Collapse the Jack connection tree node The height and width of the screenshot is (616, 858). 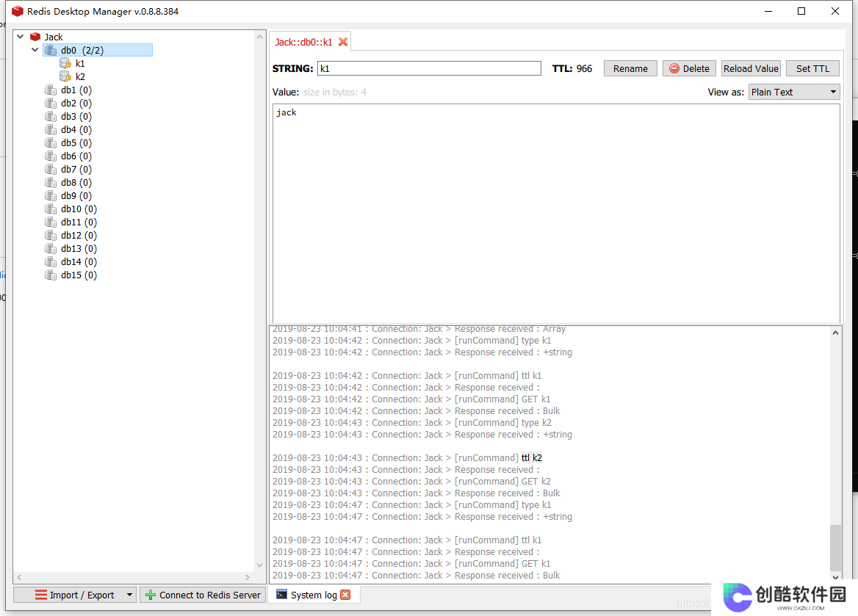pyautogui.click(x=21, y=37)
